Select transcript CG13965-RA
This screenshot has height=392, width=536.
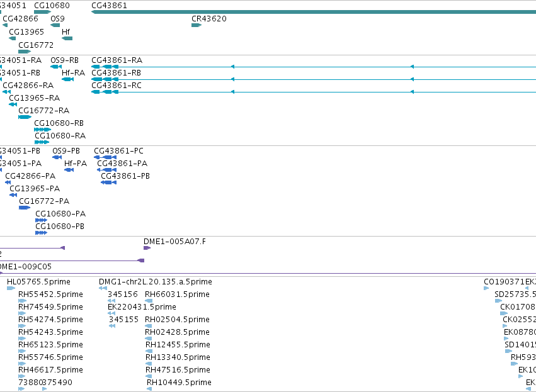tap(13, 104)
